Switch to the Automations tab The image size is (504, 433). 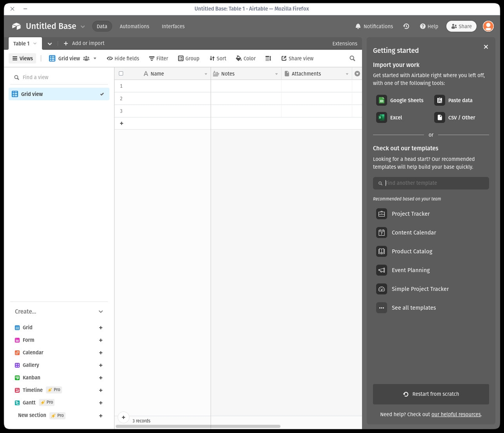coord(134,26)
